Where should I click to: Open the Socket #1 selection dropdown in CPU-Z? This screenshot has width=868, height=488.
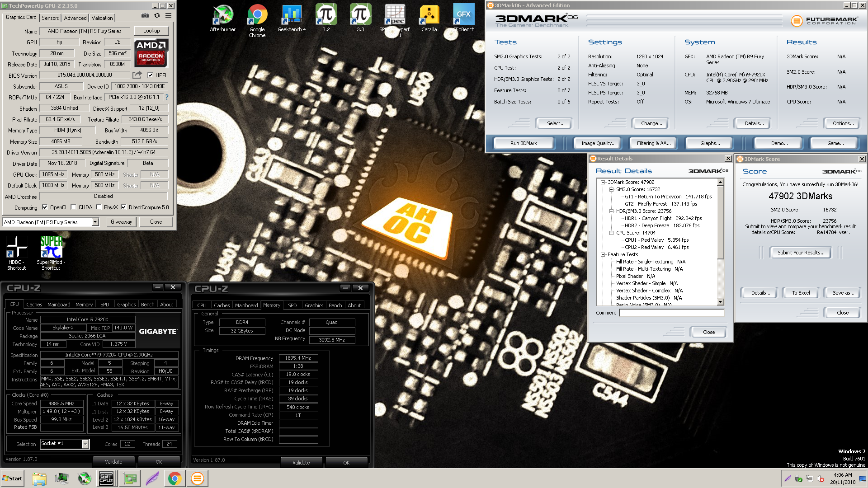pyautogui.click(x=85, y=444)
